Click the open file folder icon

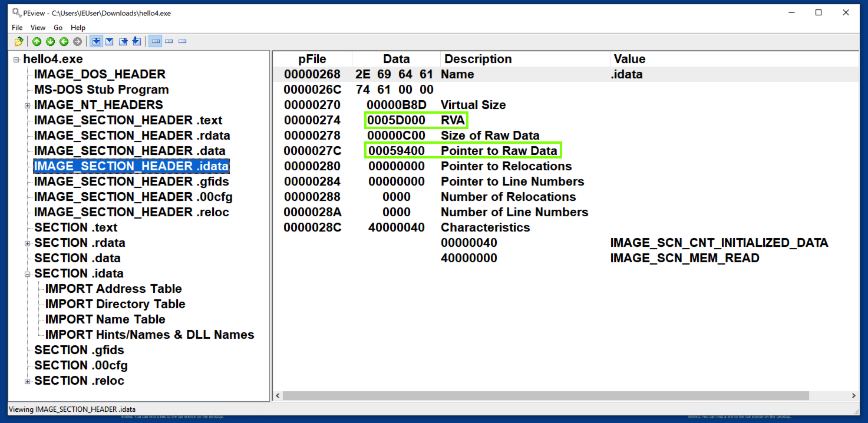point(19,41)
